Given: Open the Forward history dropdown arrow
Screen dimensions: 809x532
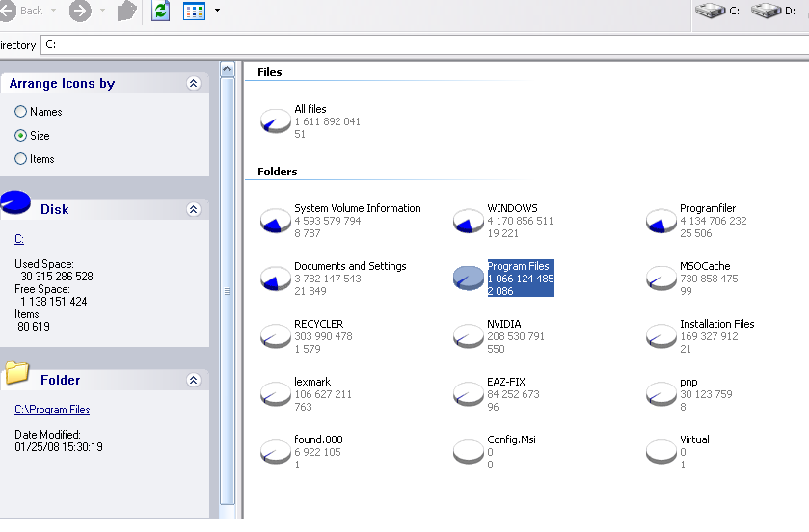Looking at the screenshot, I should (102, 11).
